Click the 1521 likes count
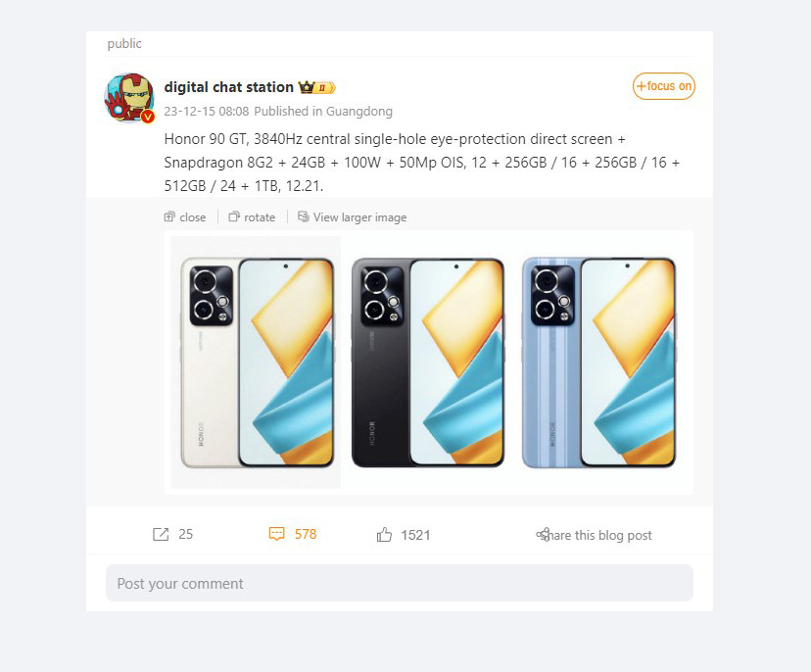Viewport: 811px width, 672px height. tap(415, 535)
